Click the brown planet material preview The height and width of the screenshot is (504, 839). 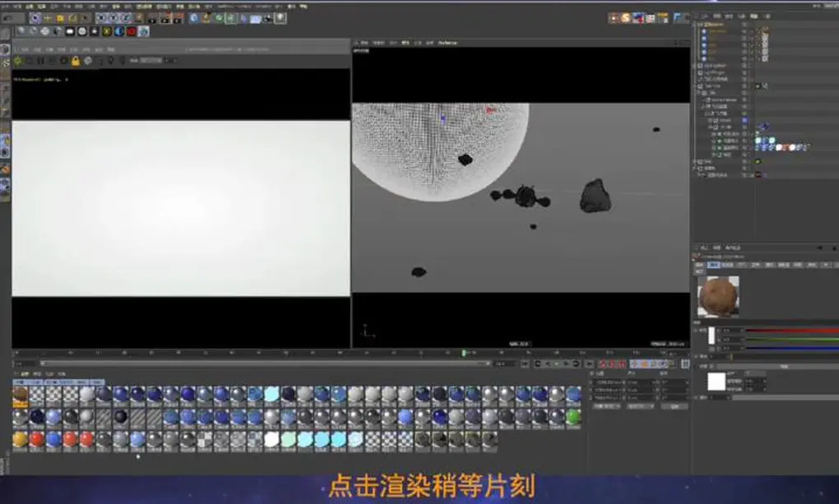click(x=718, y=297)
